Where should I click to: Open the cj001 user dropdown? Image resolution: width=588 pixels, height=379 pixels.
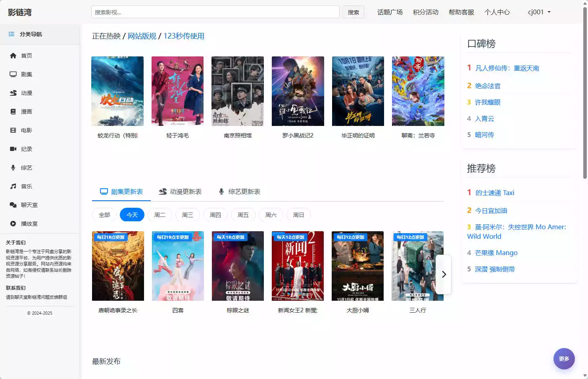click(x=539, y=12)
